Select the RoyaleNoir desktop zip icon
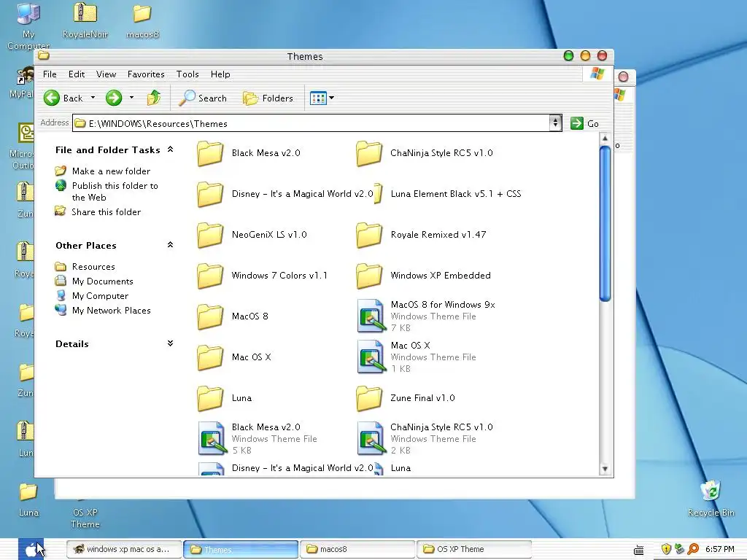Screen dimensions: 747x560 pyautogui.click(x=85, y=20)
